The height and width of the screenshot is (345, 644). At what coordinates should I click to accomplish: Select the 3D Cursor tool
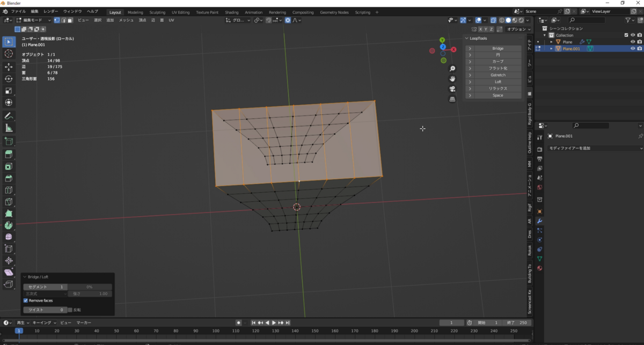[x=9, y=54]
